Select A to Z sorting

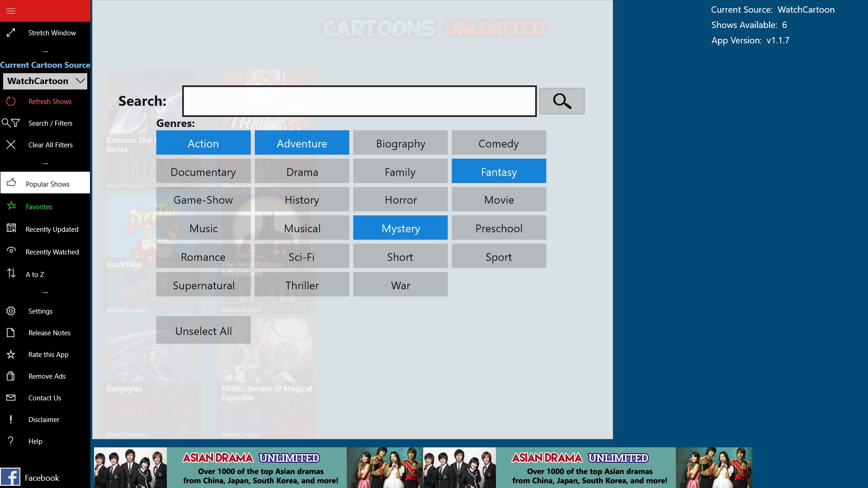[x=34, y=274]
